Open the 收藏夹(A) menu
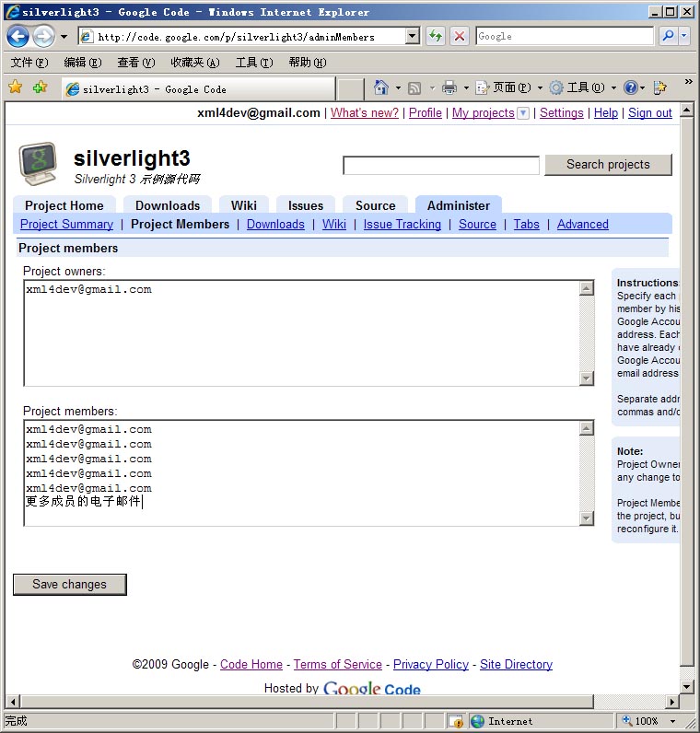 click(195, 63)
